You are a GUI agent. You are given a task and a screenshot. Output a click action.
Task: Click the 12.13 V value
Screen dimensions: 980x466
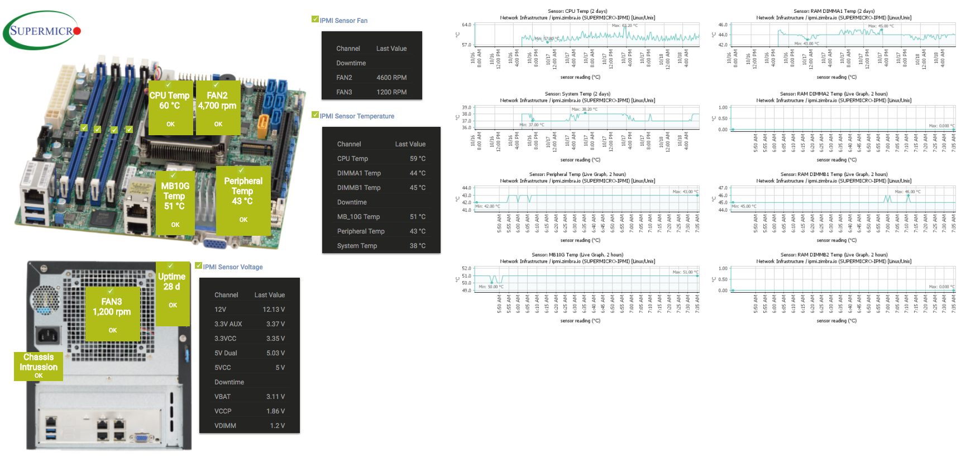(274, 310)
